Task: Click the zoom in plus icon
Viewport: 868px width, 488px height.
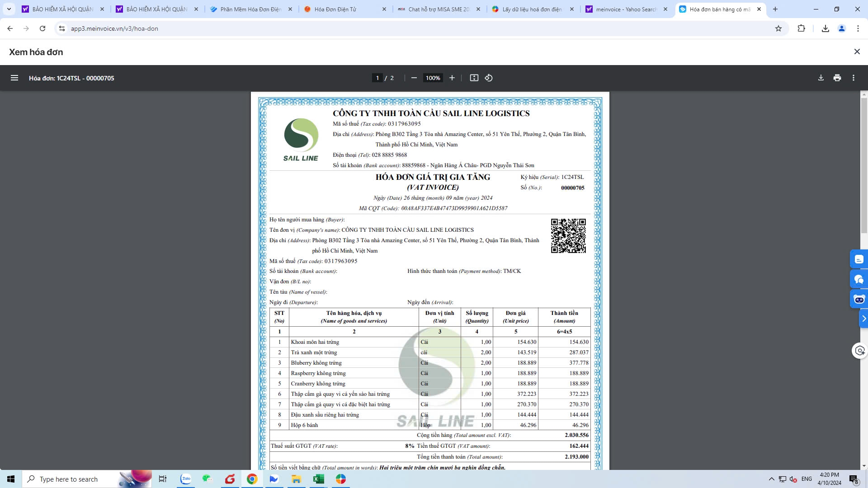Action: click(452, 78)
